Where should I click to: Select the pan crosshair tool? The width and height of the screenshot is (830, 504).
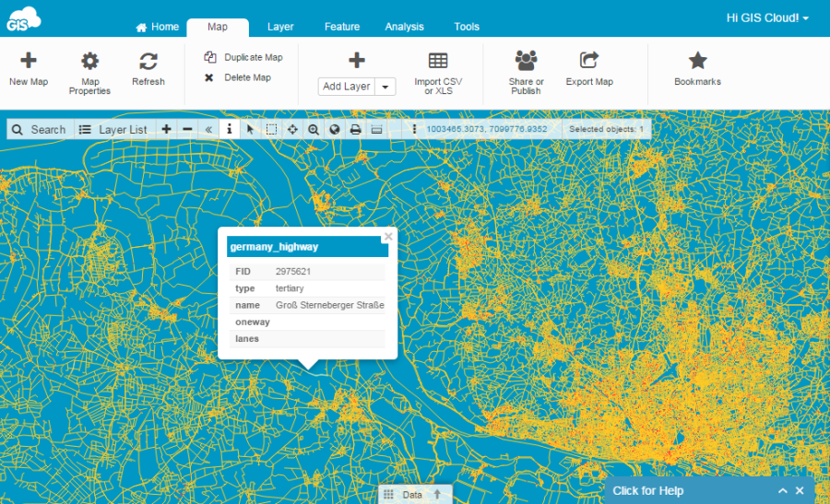point(292,130)
